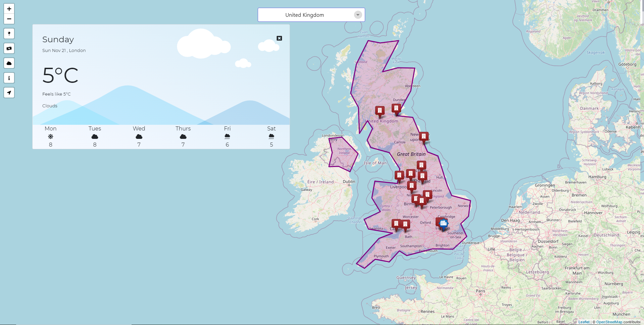Toggle the weather cloud button

(9, 63)
